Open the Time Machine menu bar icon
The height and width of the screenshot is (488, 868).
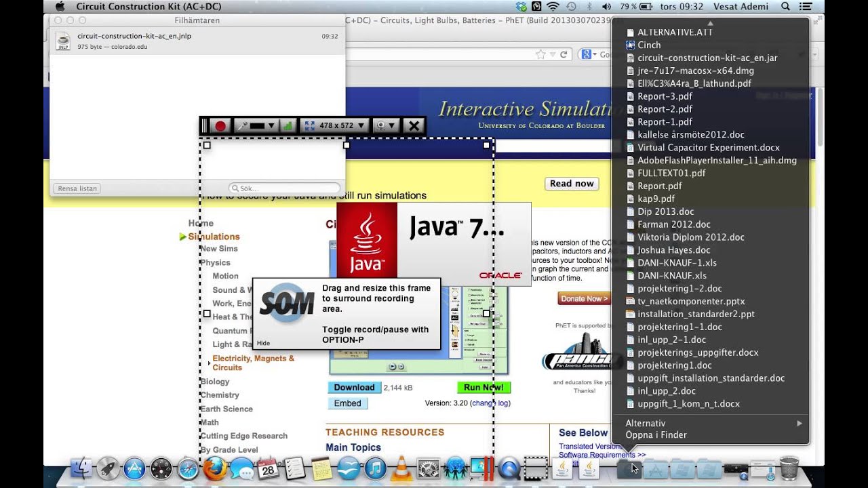pyautogui.click(x=571, y=7)
